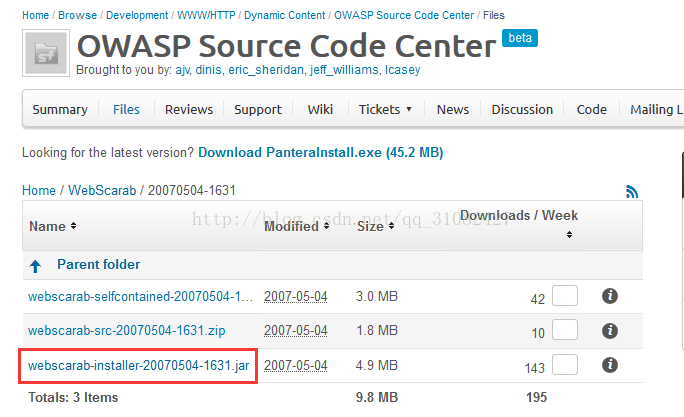Open contributor dinis's profile
The image size is (684, 417).
pyautogui.click(x=208, y=70)
